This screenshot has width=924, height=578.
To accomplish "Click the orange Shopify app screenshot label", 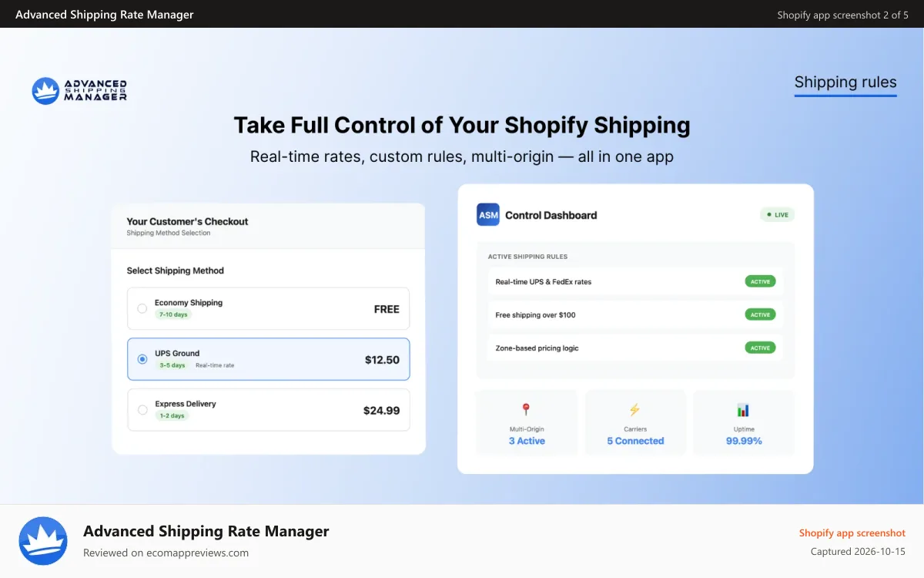I will click(852, 533).
